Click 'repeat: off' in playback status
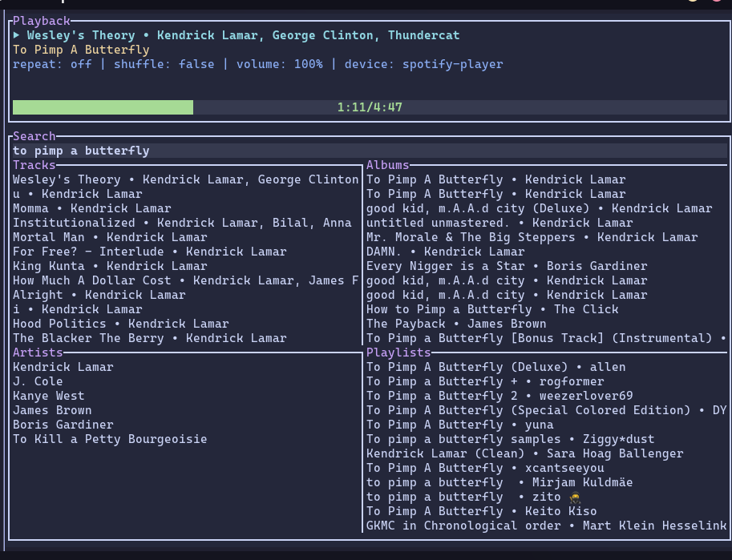This screenshot has height=560, width=732. pyautogui.click(x=52, y=64)
